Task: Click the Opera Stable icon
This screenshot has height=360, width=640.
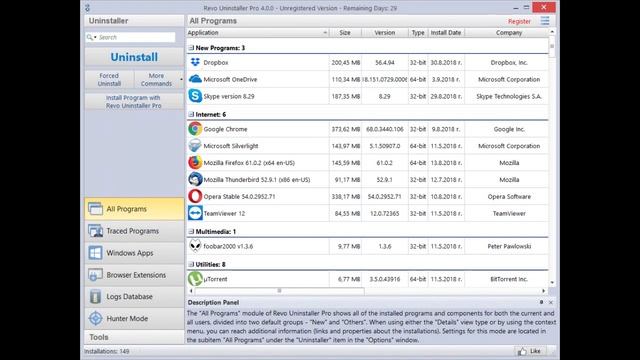Action: click(x=195, y=196)
